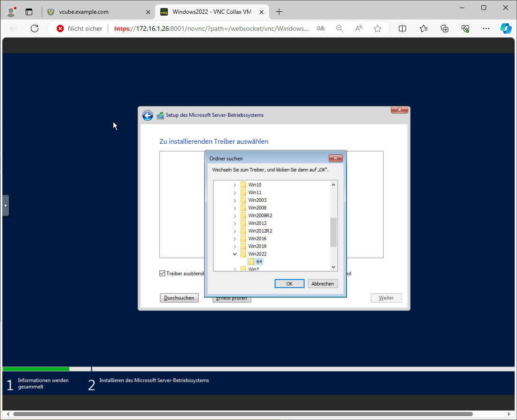
Task: Close the Windows2022 VNC tab
Action: 261,12
